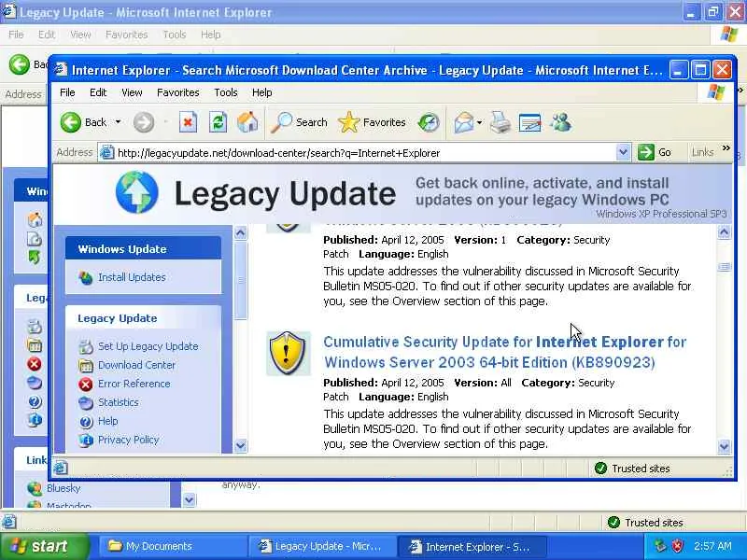Open the Favorites menu in front window

(178, 92)
